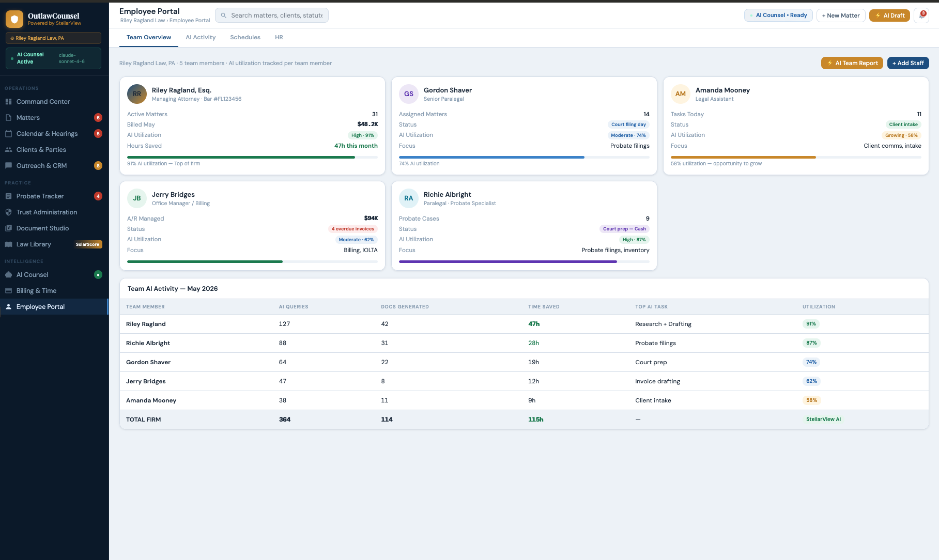Open the Command Center from the sidebar
This screenshot has width=939, height=560.
[43, 101]
